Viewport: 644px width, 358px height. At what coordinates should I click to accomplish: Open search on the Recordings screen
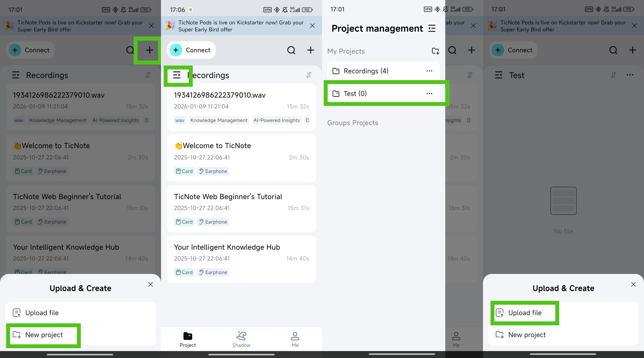click(x=130, y=50)
